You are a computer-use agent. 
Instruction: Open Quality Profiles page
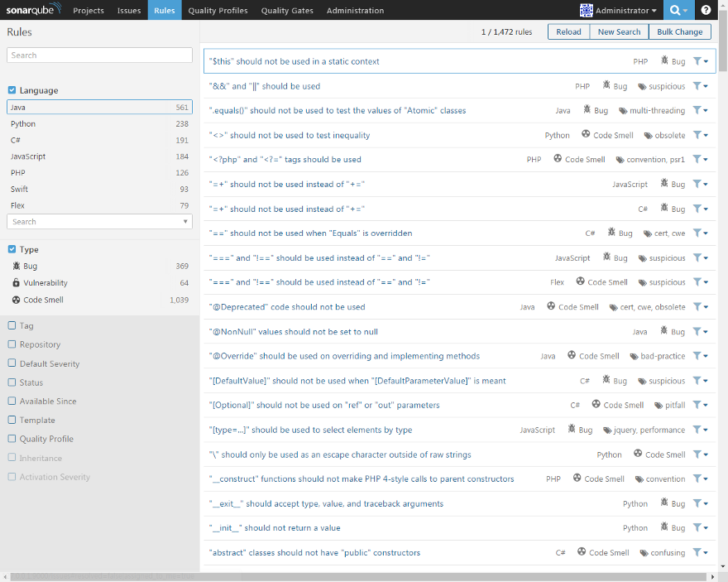(x=218, y=10)
